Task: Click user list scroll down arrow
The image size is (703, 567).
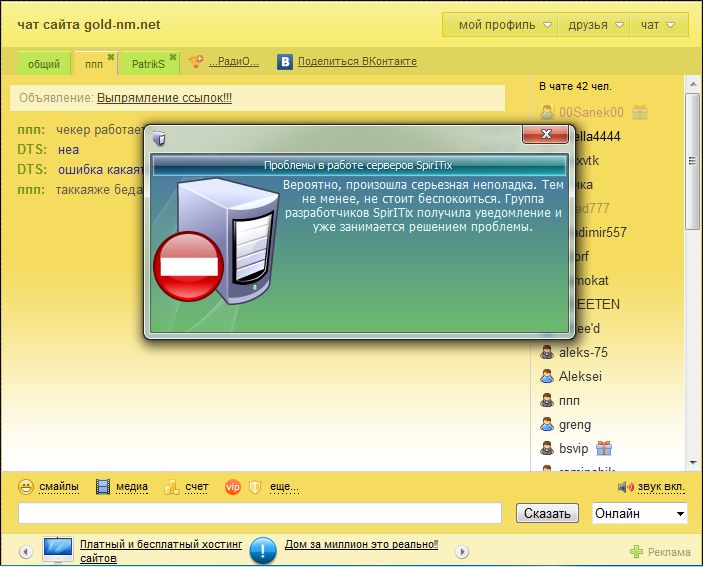Action: (692, 463)
